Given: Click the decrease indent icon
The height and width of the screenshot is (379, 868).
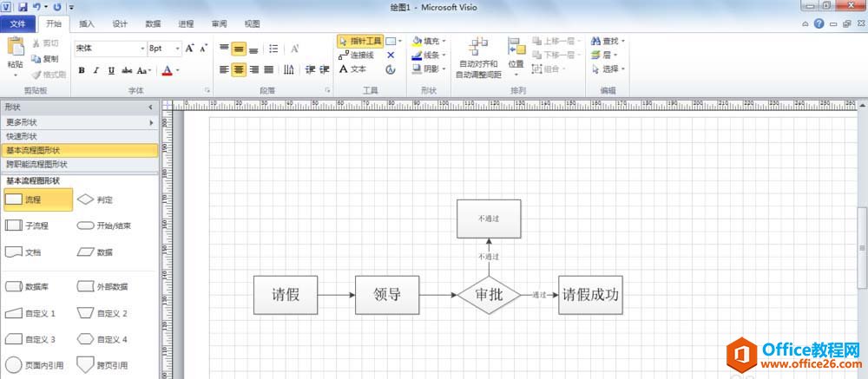Looking at the screenshot, I should (x=310, y=69).
